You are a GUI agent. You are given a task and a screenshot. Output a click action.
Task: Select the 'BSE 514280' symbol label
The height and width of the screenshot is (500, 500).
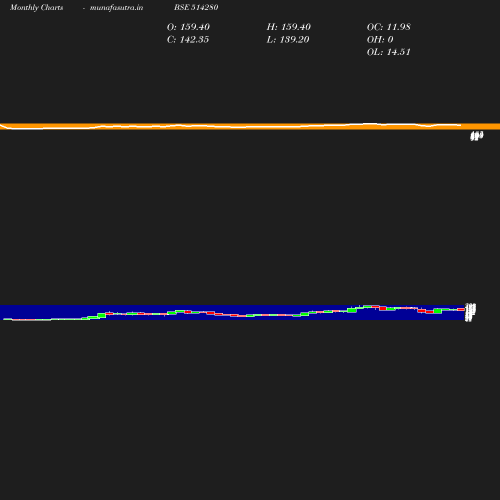[196, 7]
